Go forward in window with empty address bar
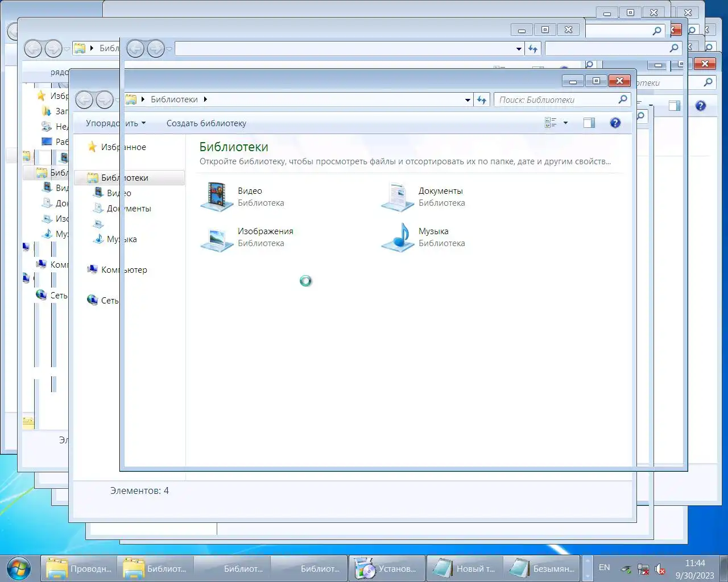The width and height of the screenshot is (728, 582). [x=156, y=49]
